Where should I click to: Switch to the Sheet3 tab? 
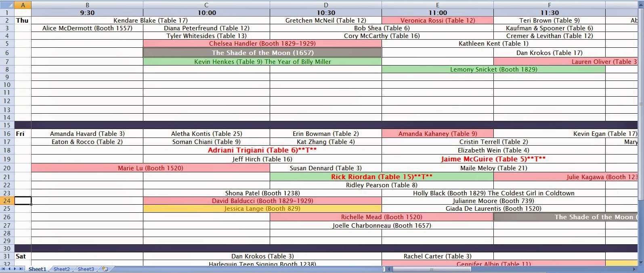86,269
